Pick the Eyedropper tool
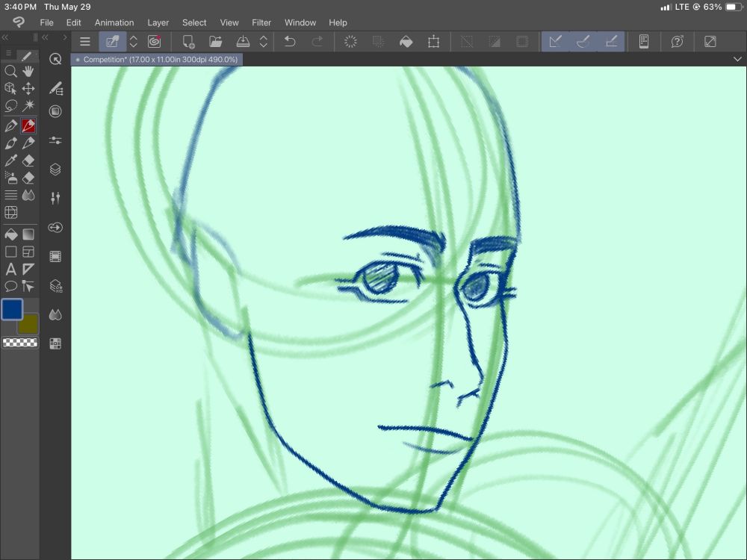The width and height of the screenshot is (747, 560). [10, 161]
